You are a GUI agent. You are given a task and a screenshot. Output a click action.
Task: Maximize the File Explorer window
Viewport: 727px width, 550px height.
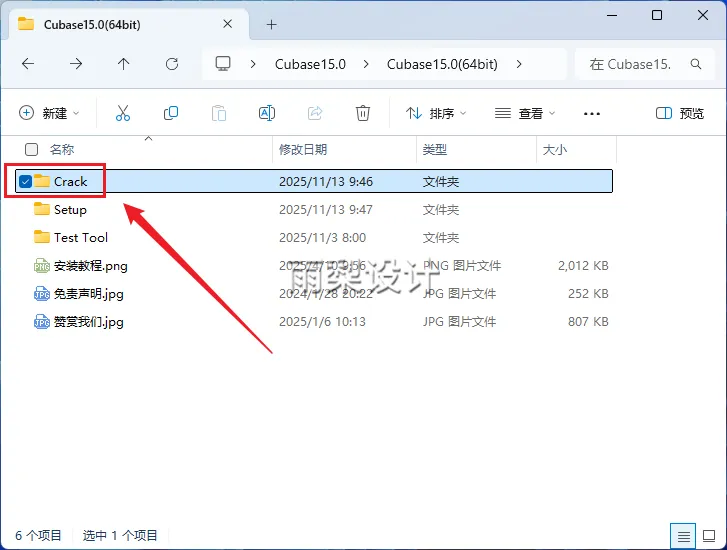coord(657,15)
